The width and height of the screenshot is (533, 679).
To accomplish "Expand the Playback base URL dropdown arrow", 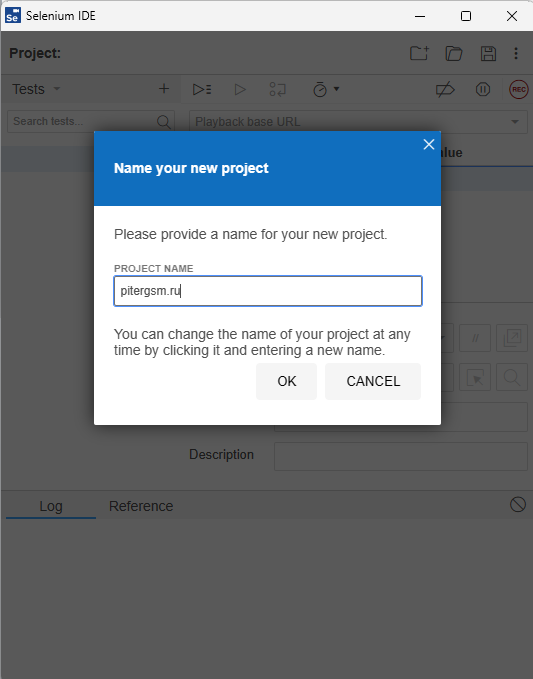I will pyautogui.click(x=514, y=122).
